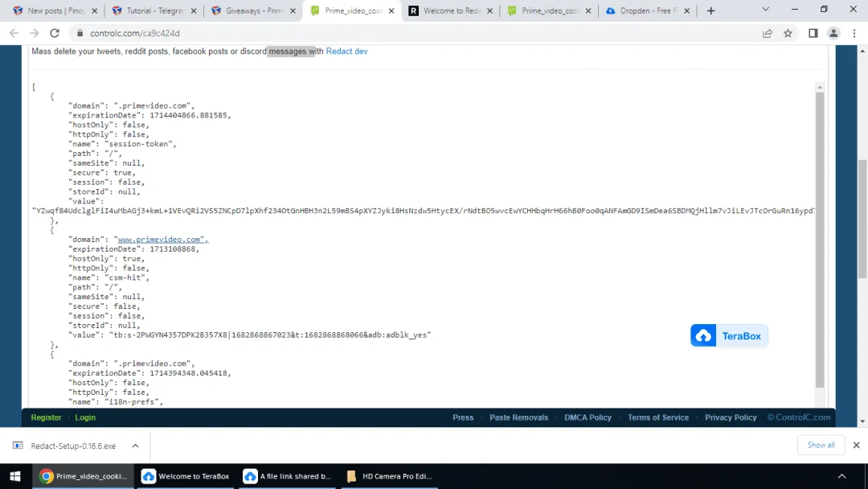Open the Chrome profile menu
The height and width of the screenshot is (489, 868).
[833, 33]
